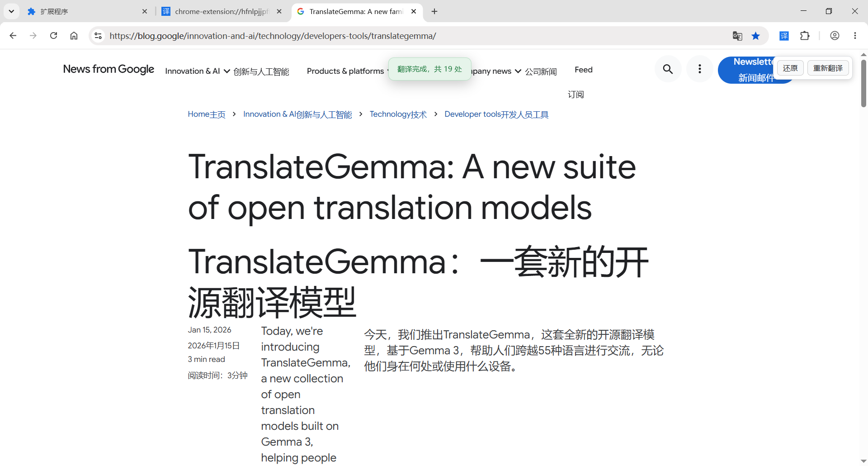
Task: Open the tab search dropdown arrow
Action: point(11,11)
